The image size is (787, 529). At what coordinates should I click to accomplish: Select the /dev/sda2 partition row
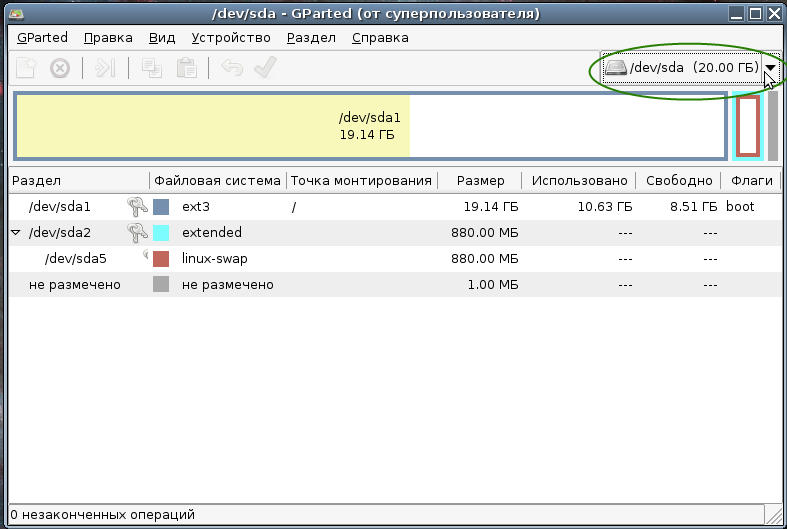coord(395,233)
